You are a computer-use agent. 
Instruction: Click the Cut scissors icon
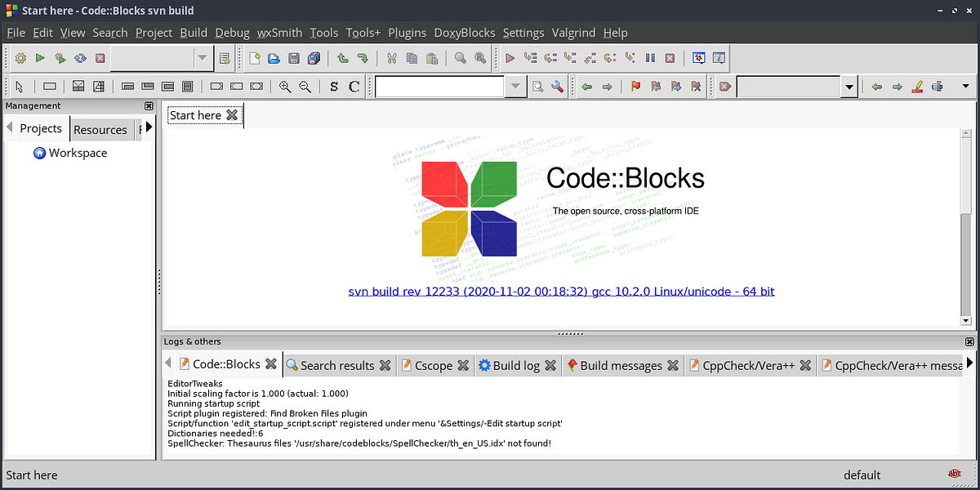click(x=392, y=58)
